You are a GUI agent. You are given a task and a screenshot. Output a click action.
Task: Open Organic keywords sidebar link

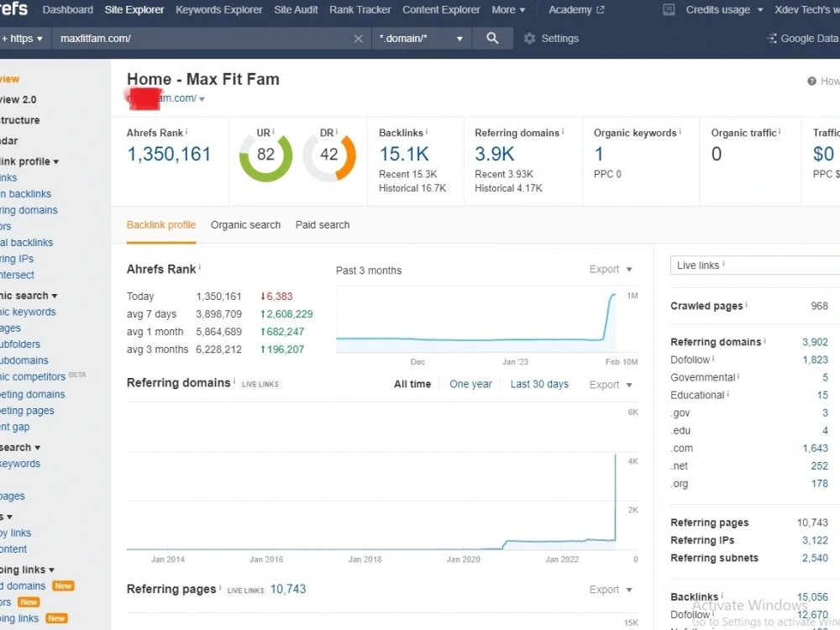tap(28, 312)
